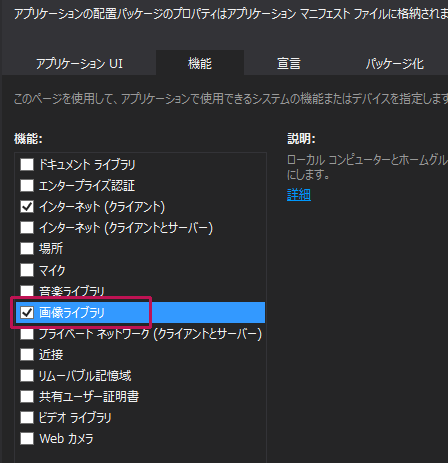Check the 近接 checkbox
The height and width of the screenshot is (463, 448).
(27, 354)
